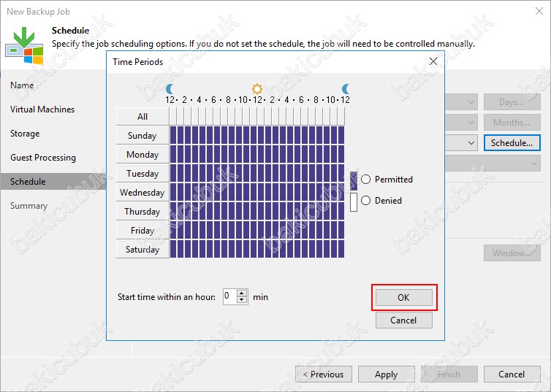Click OK in the Time Periods dialog
Image resolution: width=551 pixels, height=392 pixels.
404,298
